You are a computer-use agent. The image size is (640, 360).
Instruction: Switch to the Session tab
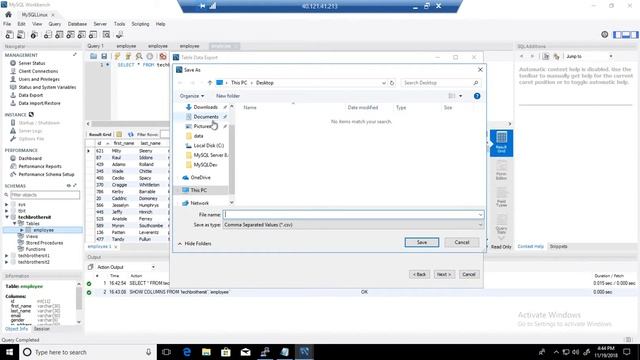click(42, 329)
